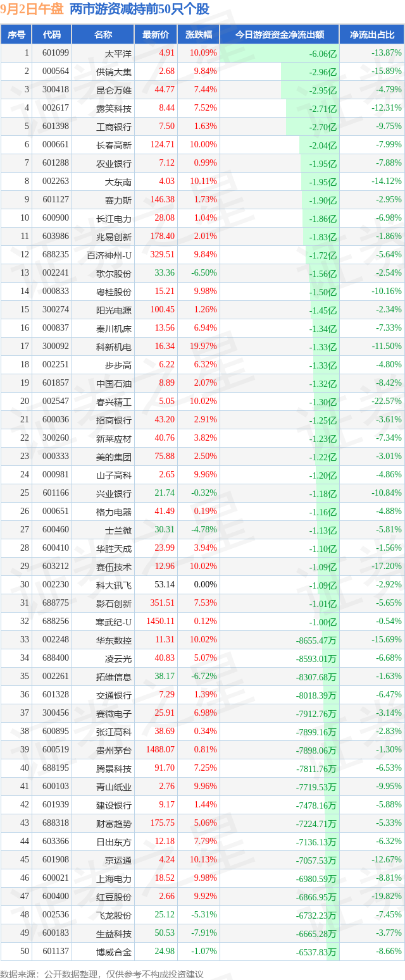
Task: Click the outflow -8655.47万 for 华东数控
Action: (x=316, y=640)
